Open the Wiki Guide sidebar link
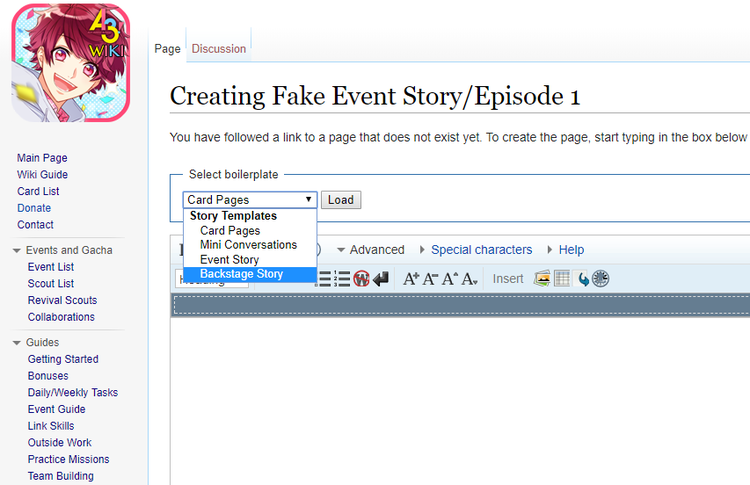Screen dimensions: 750x485 point(42,175)
